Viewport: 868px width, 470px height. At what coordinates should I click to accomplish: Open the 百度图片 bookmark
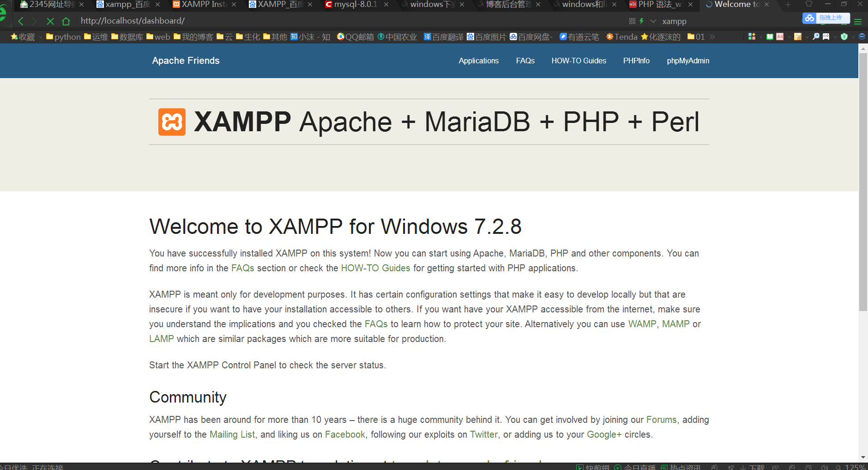(x=487, y=37)
